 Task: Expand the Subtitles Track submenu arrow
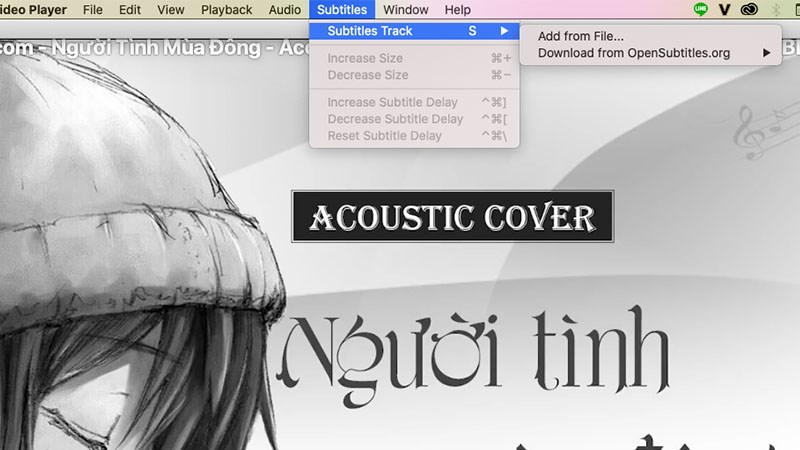coord(504,31)
